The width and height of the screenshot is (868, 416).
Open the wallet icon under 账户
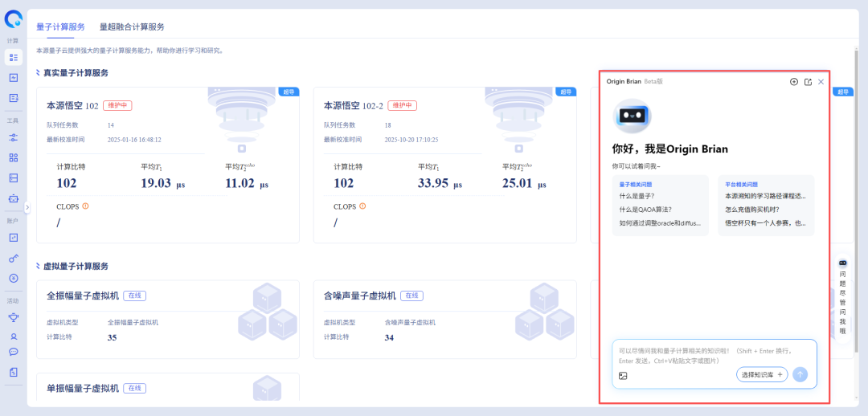[14, 238]
